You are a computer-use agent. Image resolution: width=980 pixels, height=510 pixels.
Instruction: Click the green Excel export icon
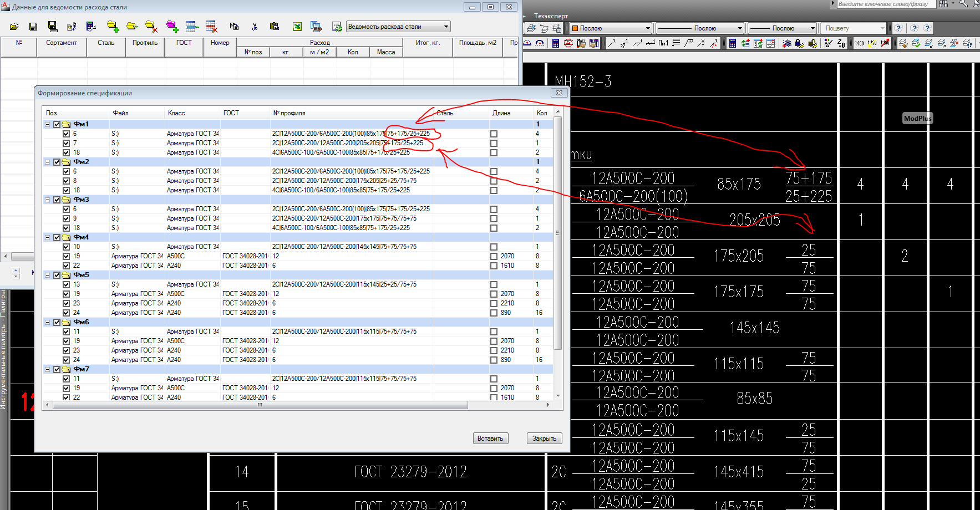point(297,27)
